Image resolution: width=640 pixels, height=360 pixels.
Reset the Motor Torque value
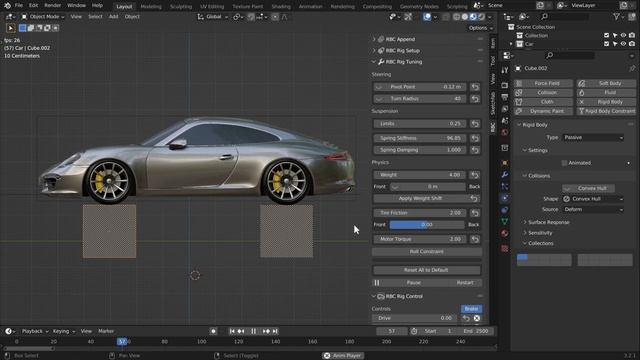475,239
